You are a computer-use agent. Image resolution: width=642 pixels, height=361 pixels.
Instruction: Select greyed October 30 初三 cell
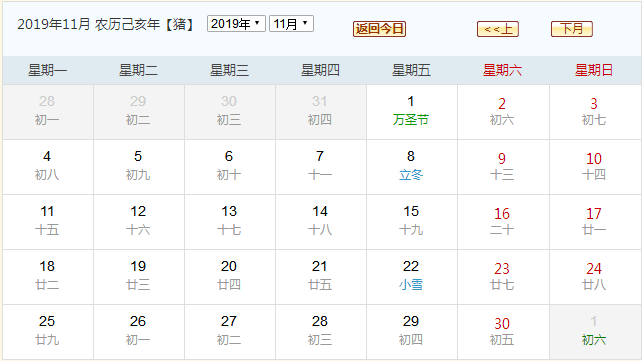pyautogui.click(x=229, y=112)
